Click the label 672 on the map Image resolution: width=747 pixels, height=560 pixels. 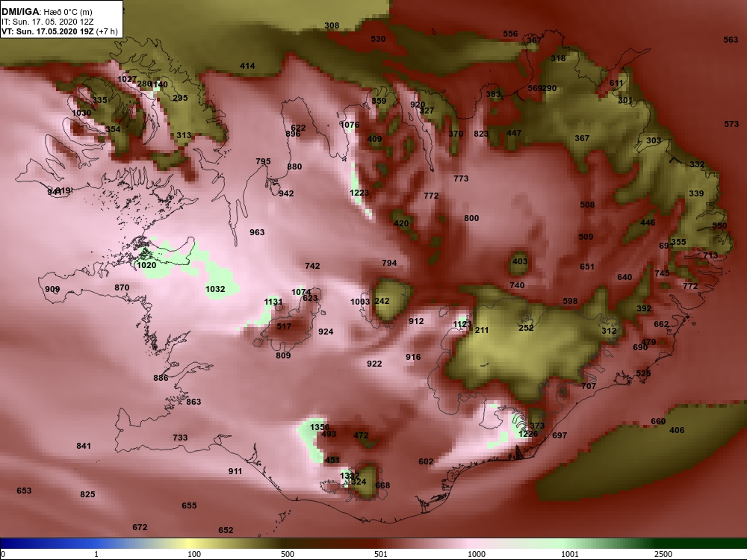coord(140,528)
